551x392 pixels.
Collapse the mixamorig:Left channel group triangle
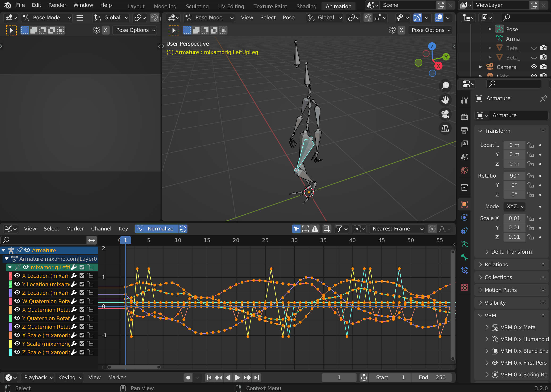click(x=10, y=267)
